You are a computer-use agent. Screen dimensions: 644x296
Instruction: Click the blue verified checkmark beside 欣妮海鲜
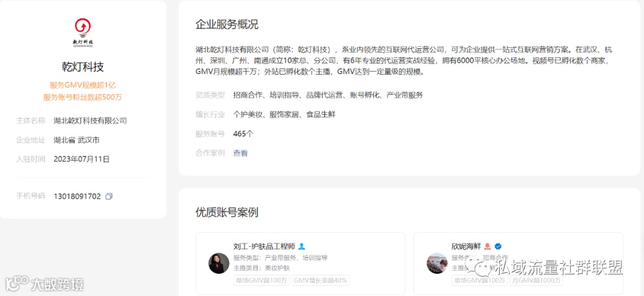[x=498, y=246]
